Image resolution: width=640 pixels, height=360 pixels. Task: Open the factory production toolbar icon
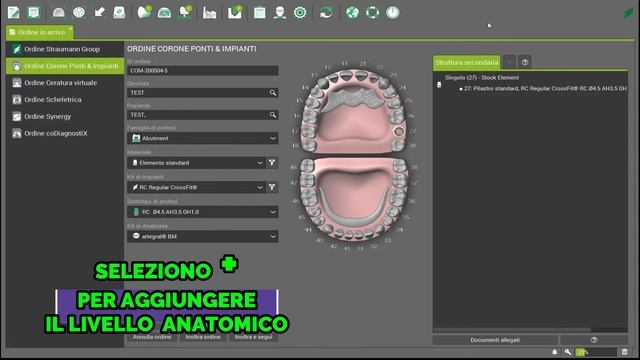click(209, 13)
